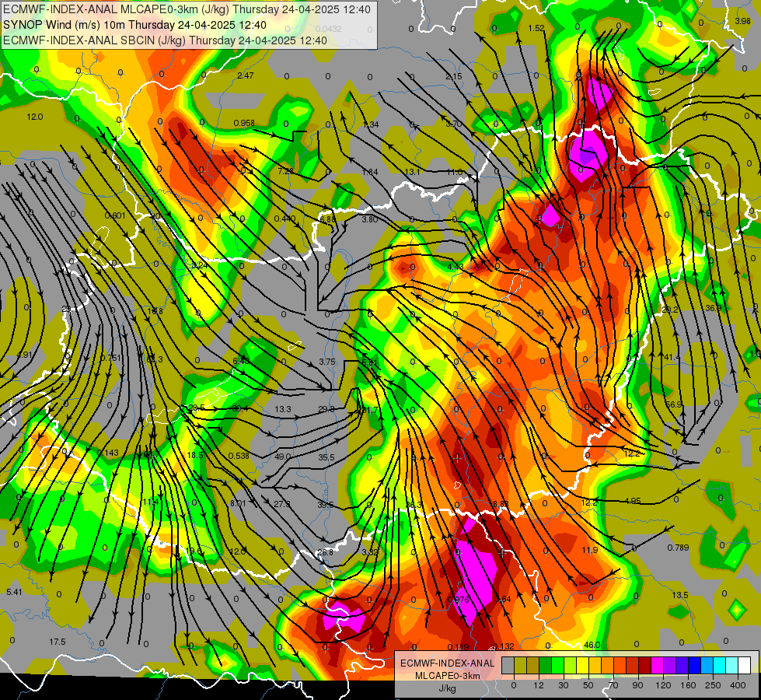Click legend scale value 70
Screen dimensions: 761x700
pyautogui.click(x=613, y=685)
